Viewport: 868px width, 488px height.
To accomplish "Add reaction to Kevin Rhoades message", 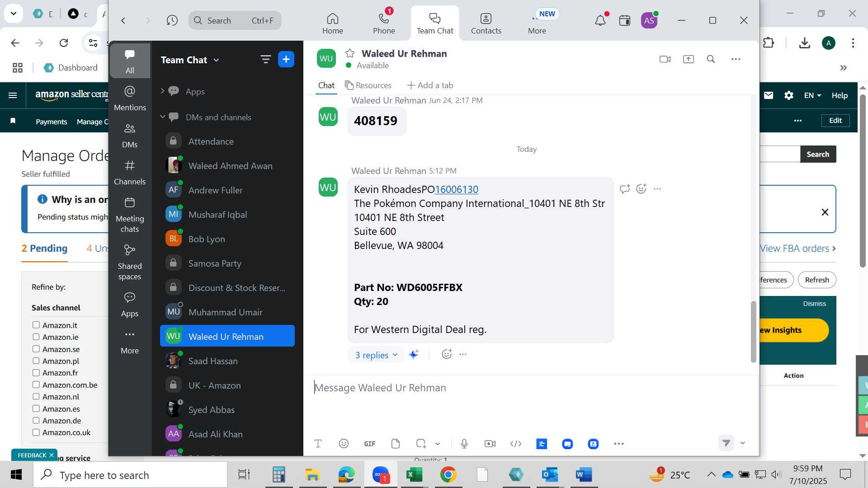I will pyautogui.click(x=642, y=189).
